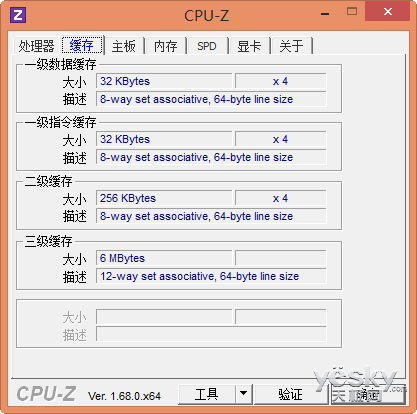Select 32 KBytes in 一级指令缓存
This screenshot has width=417, height=414.
(x=164, y=139)
